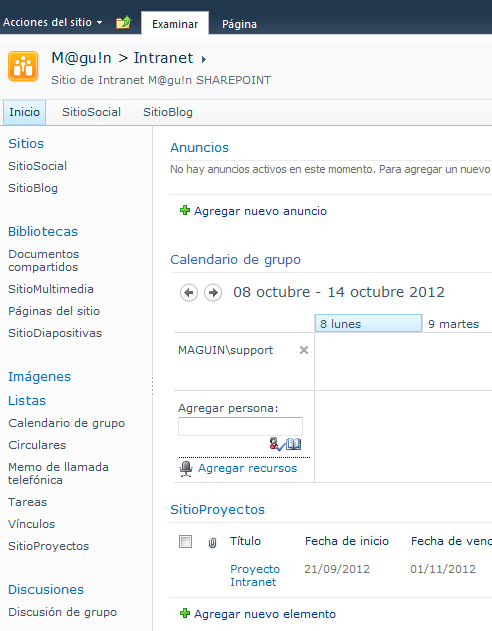Click the orange team site logo
The image size is (492, 631).
coord(23,66)
